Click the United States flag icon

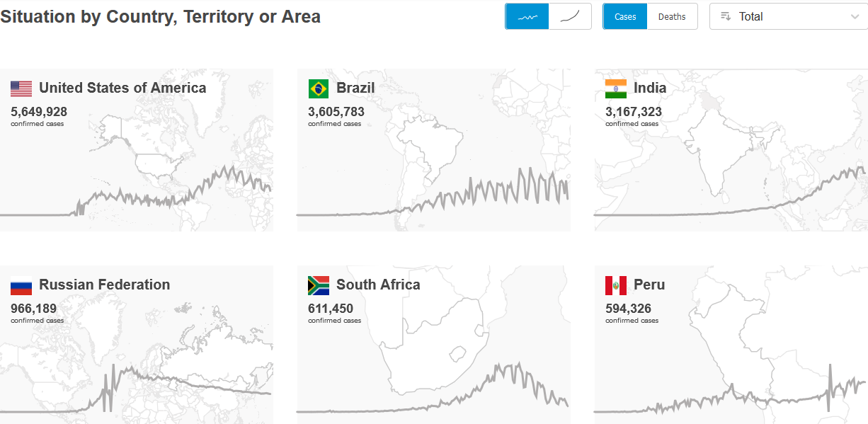click(21, 88)
